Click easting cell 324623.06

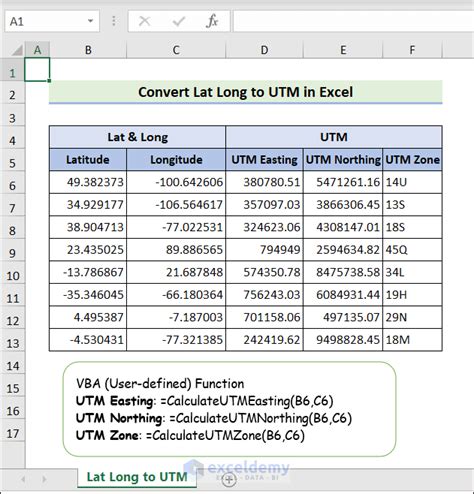pyautogui.click(x=264, y=227)
